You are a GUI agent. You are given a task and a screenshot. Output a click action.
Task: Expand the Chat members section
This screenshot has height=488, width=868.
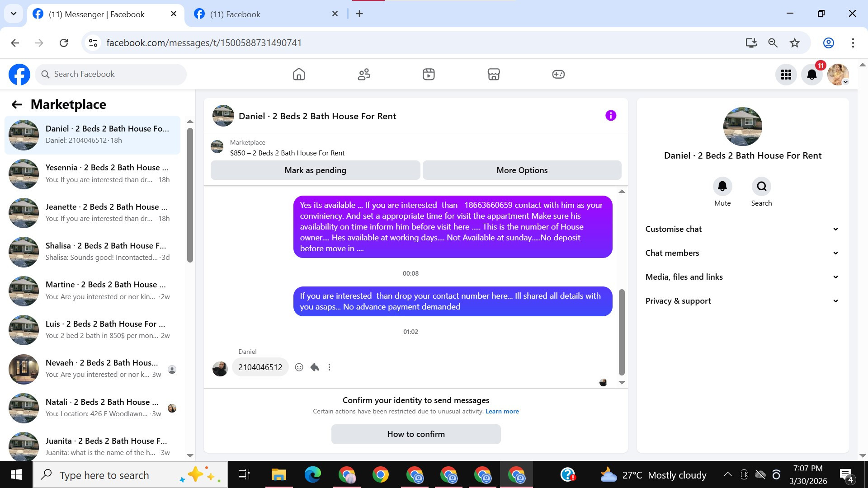742,253
